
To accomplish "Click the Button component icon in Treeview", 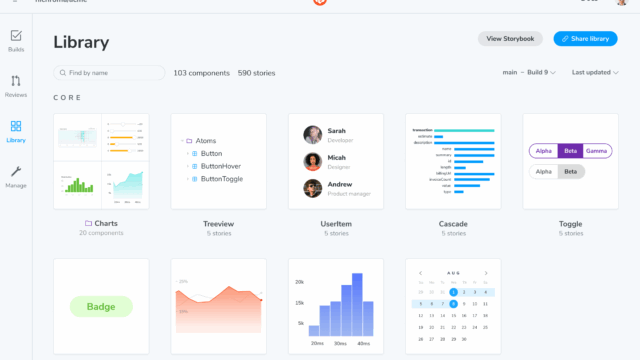I will 195,153.
